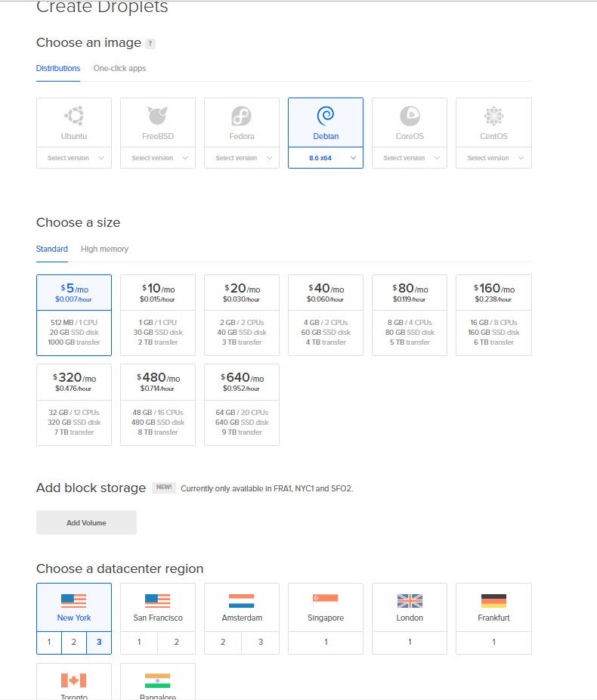Select the London UK flag
The width and height of the screenshot is (597, 700).
410,601
